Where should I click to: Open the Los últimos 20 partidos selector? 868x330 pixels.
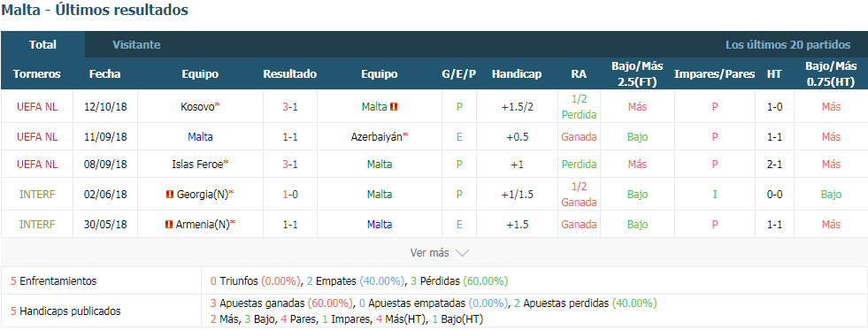787,45
